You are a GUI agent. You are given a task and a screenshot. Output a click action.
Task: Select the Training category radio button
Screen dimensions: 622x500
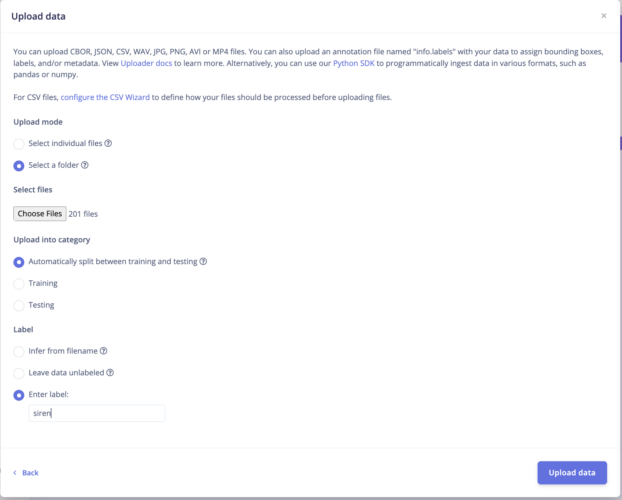pyautogui.click(x=19, y=283)
